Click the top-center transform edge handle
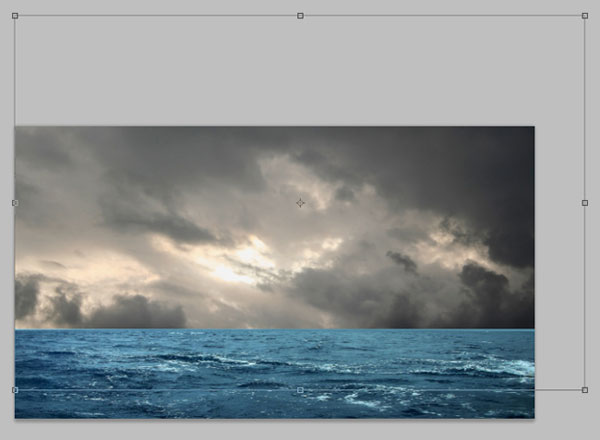 pyautogui.click(x=300, y=16)
